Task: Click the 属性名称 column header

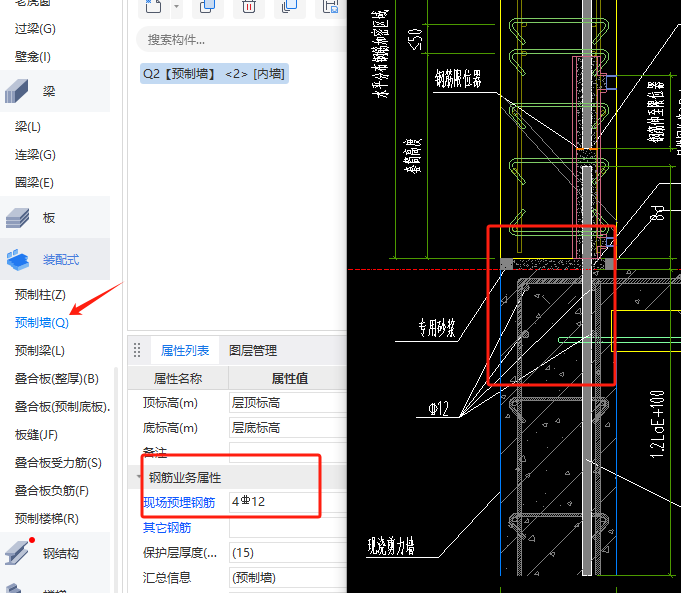Action: tap(178, 378)
